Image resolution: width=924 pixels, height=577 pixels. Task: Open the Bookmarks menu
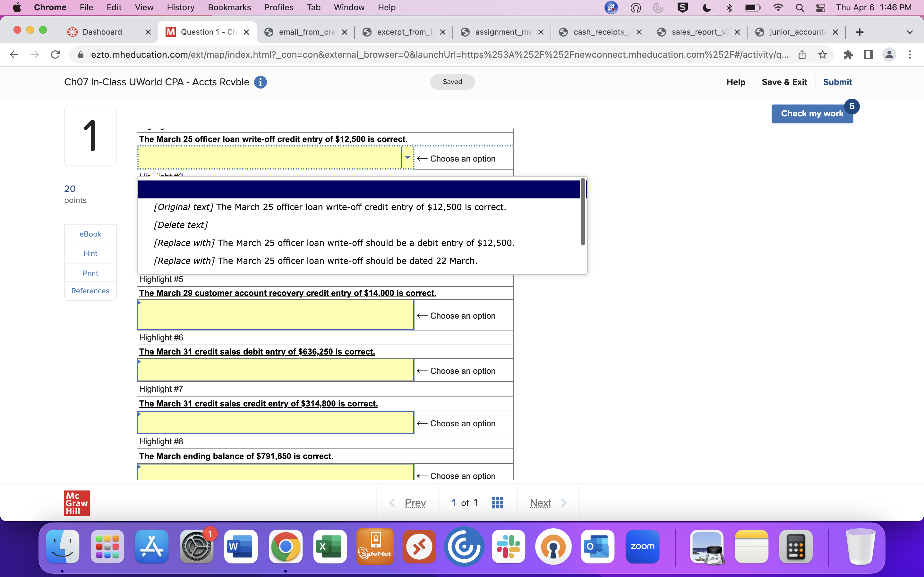pyautogui.click(x=229, y=7)
